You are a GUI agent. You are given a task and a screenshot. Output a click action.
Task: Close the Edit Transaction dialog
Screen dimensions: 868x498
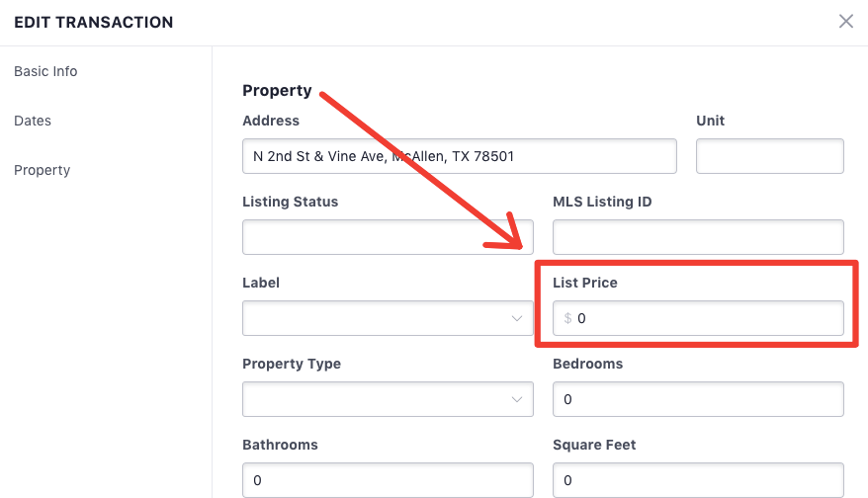click(x=845, y=22)
